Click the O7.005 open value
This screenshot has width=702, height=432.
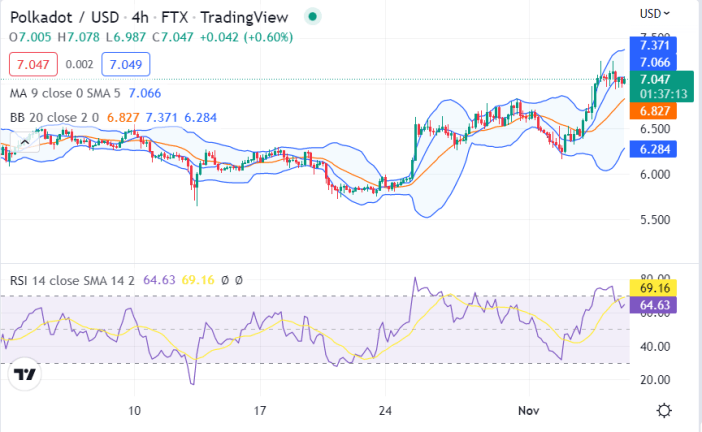30,37
